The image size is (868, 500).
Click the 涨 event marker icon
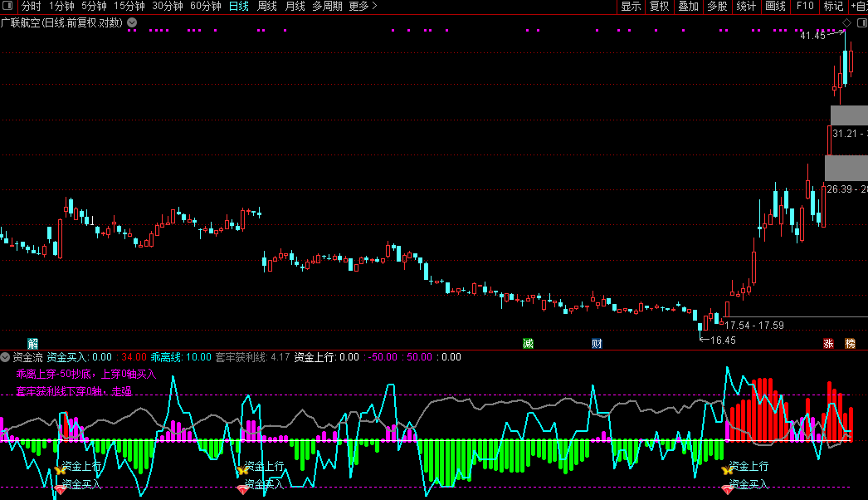click(x=828, y=344)
